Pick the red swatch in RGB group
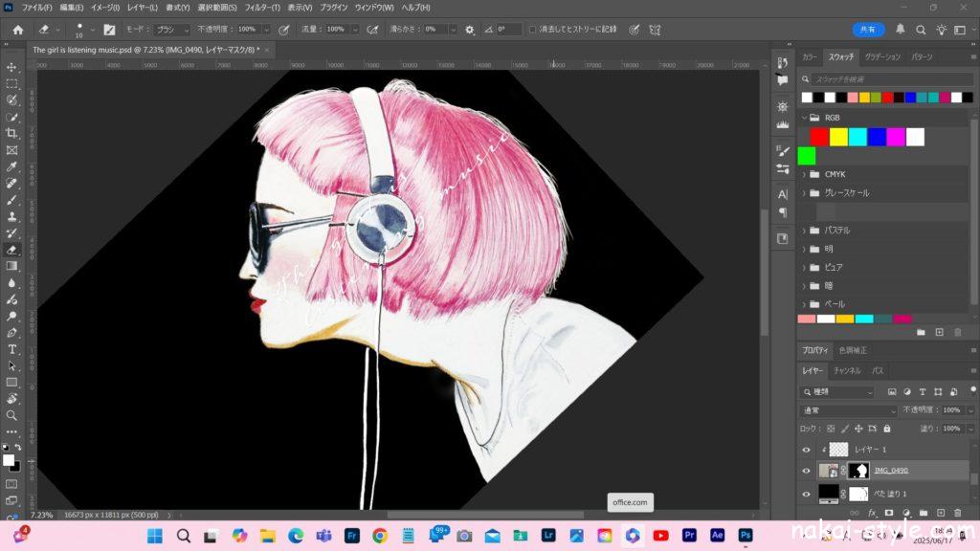The image size is (980, 551). (x=819, y=137)
